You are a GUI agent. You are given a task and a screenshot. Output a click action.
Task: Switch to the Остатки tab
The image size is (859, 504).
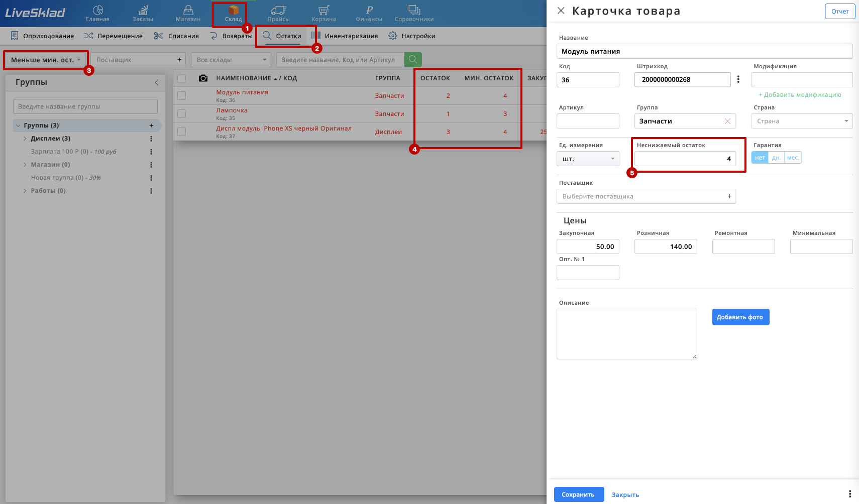click(x=282, y=36)
